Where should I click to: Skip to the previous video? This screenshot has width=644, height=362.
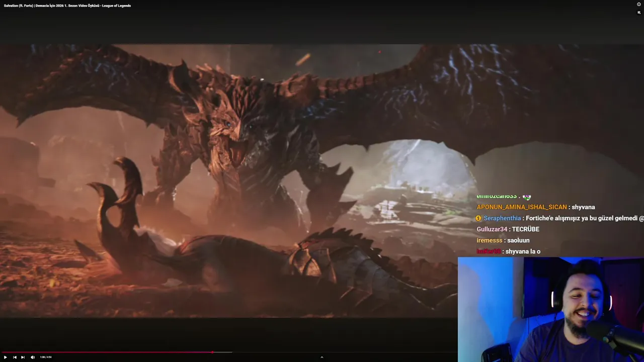click(15, 357)
